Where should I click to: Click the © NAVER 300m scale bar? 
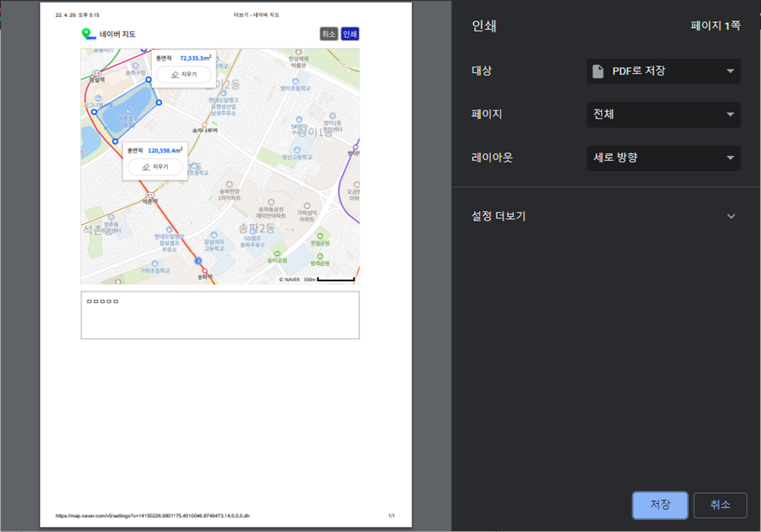pyautogui.click(x=317, y=280)
